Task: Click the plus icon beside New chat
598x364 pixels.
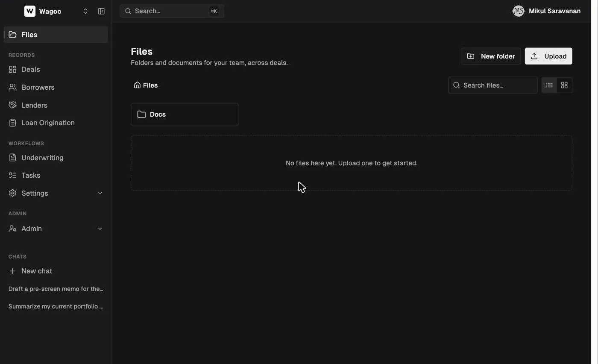Action: (x=12, y=271)
